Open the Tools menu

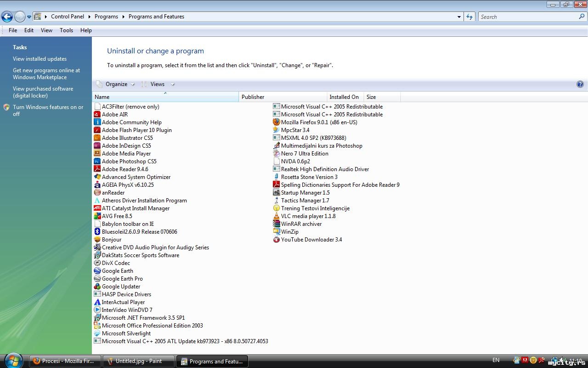[x=66, y=30]
